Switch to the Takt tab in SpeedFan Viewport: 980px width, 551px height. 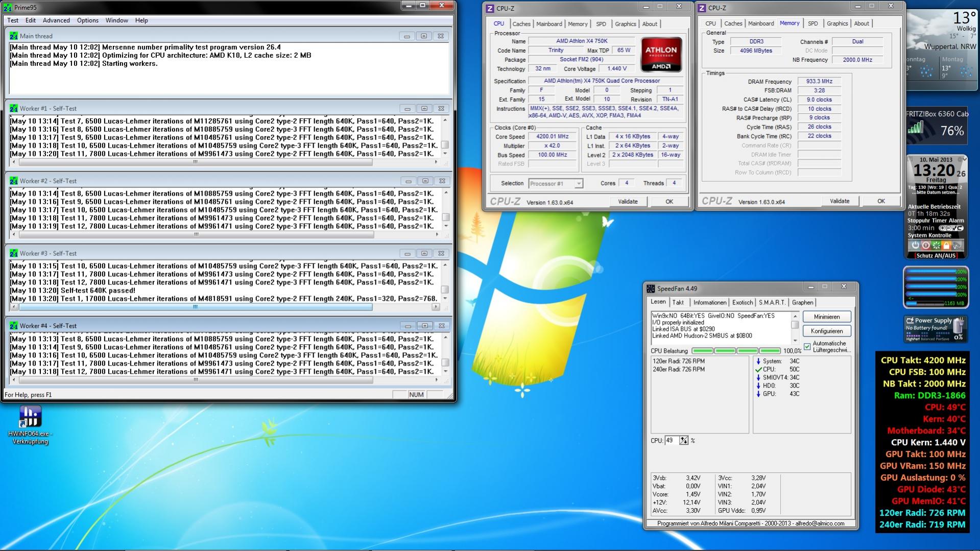click(x=678, y=303)
